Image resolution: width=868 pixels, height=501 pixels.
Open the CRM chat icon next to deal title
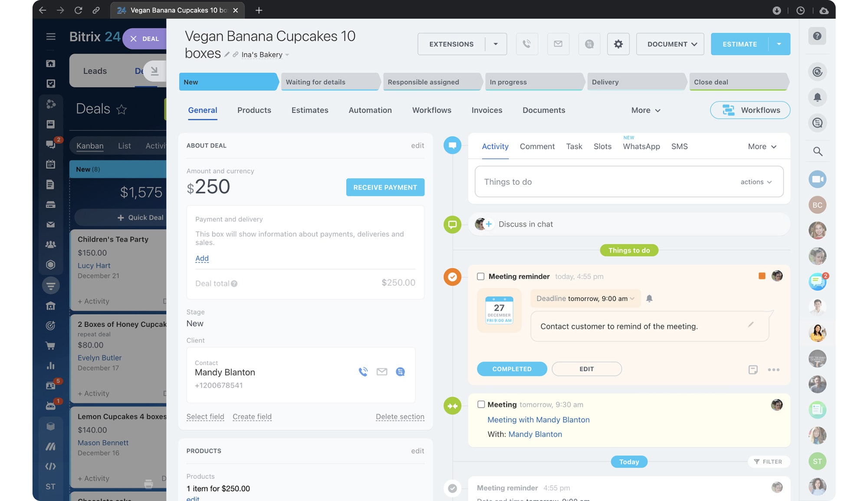[x=589, y=44]
